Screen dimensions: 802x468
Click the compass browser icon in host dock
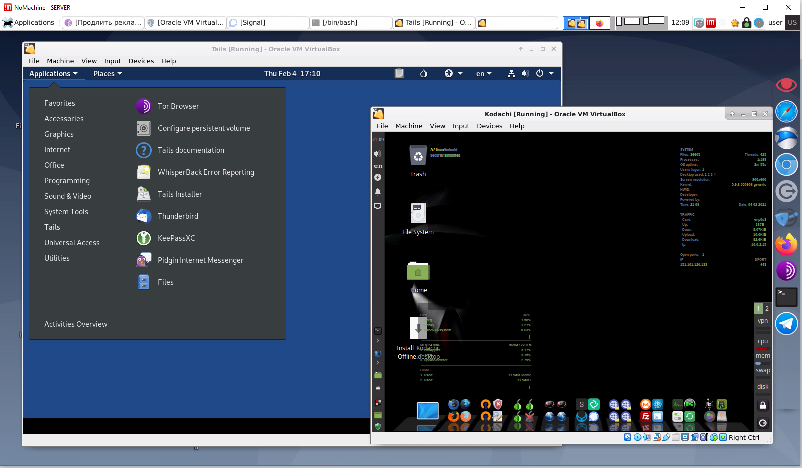786,112
